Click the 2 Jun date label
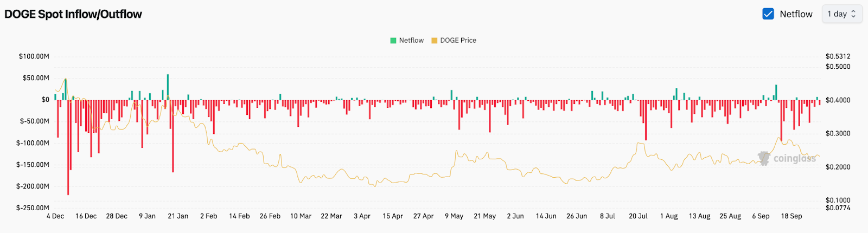The height and width of the screenshot is (233, 868). [x=515, y=216]
